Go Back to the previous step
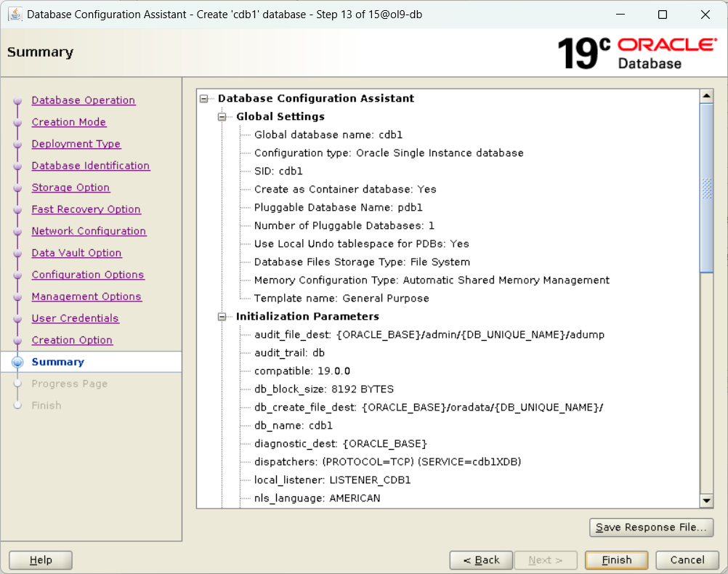Image resolution: width=728 pixels, height=574 pixels. (x=481, y=560)
